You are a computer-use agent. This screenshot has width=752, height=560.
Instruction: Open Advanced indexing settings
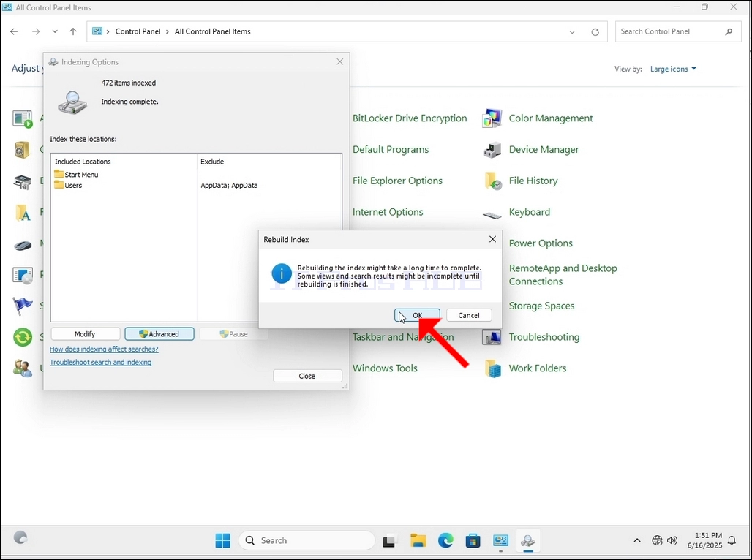pyautogui.click(x=159, y=333)
